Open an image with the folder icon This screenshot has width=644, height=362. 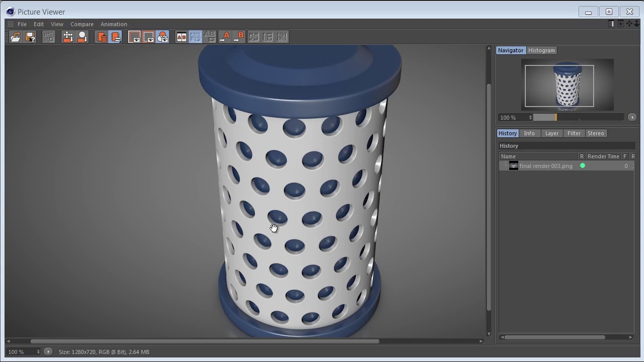coord(16,37)
